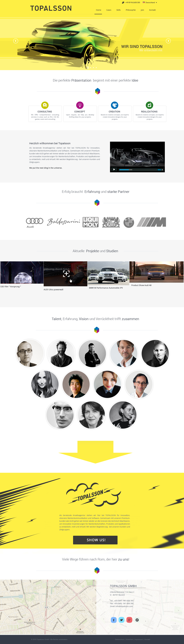This screenshot has height=644, width=184.
Task: Open the Twitter social icon
Action: coord(121,620)
